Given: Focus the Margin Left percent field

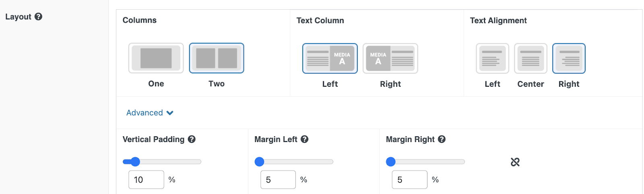Looking at the screenshot, I should (x=278, y=179).
